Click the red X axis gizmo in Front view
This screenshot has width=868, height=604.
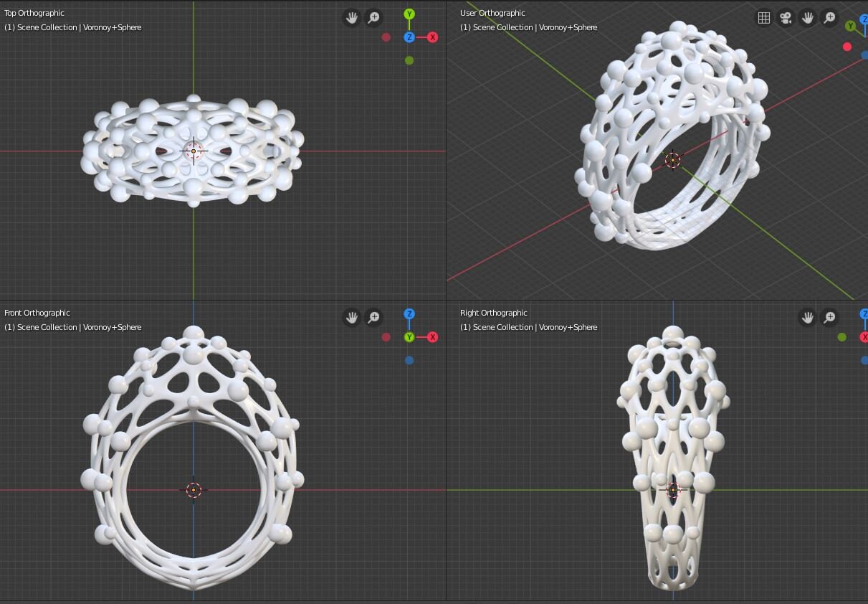(432, 337)
